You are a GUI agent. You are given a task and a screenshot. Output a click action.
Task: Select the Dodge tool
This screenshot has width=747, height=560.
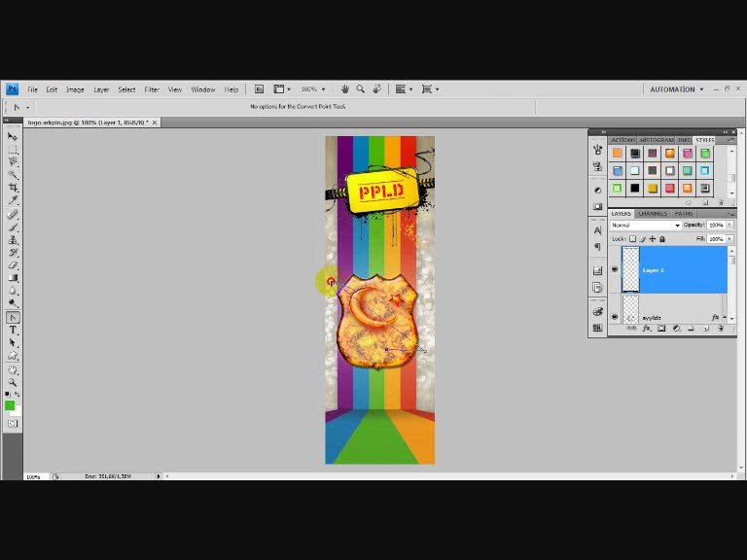pos(13,303)
